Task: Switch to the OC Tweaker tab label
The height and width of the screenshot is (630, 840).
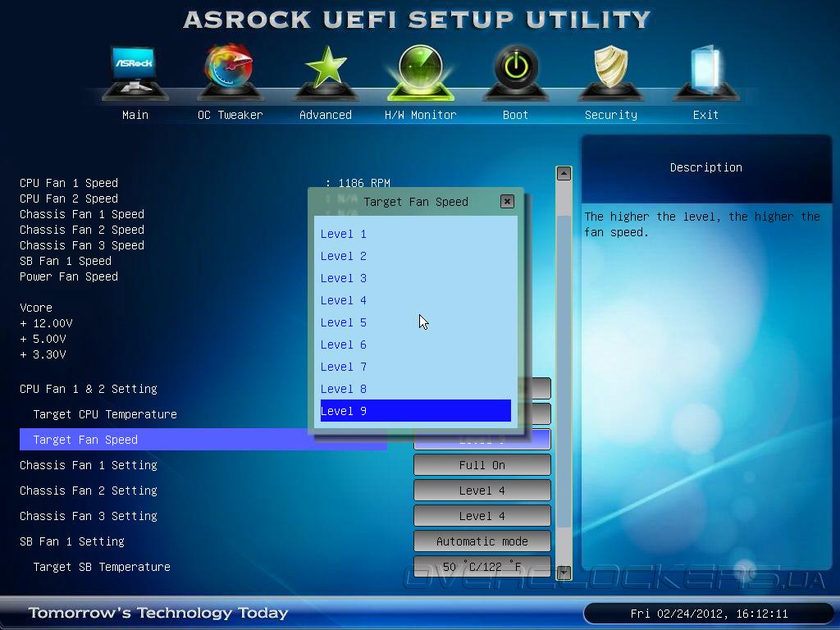Action: (231, 115)
